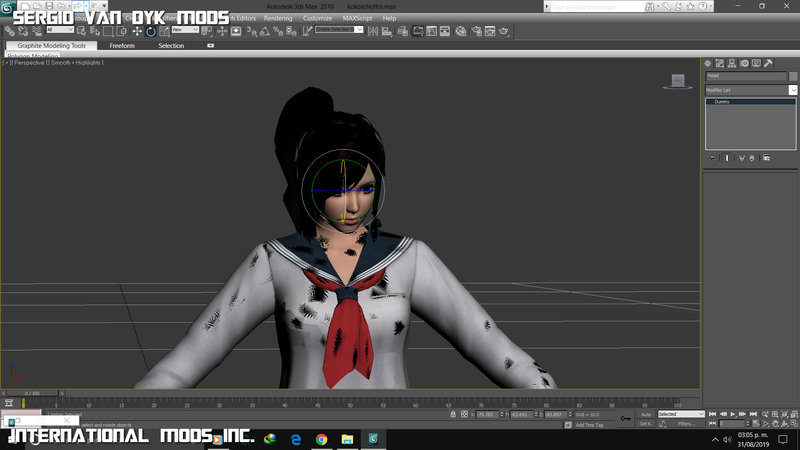Toggle Show End Result button
The height and width of the screenshot is (450, 800).
click(x=728, y=158)
